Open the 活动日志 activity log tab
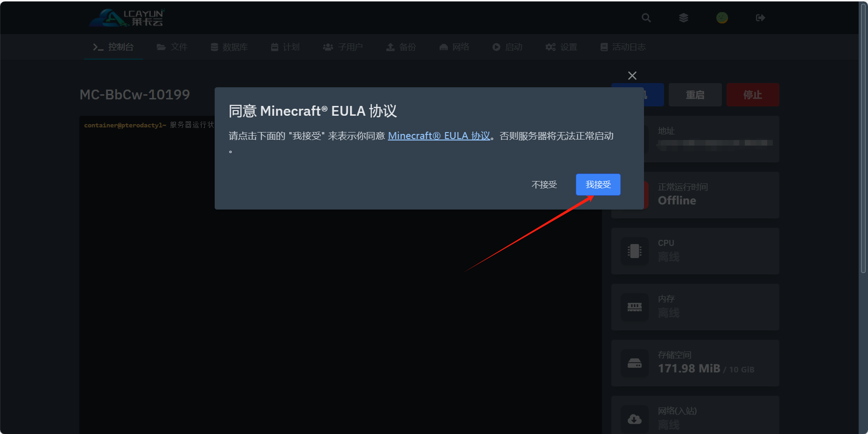Viewport: 868px width, 434px height. pyautogui.click(x=623, y=47)
